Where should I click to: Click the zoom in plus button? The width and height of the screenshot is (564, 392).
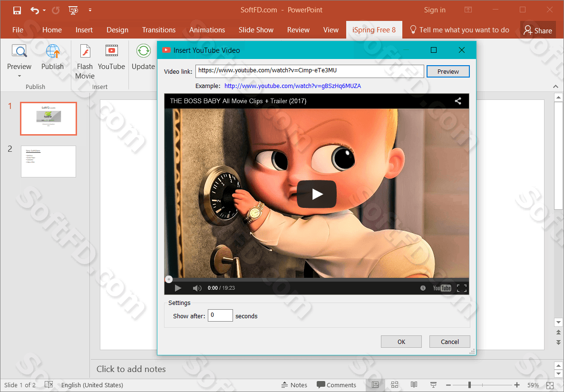pos(517,385)
